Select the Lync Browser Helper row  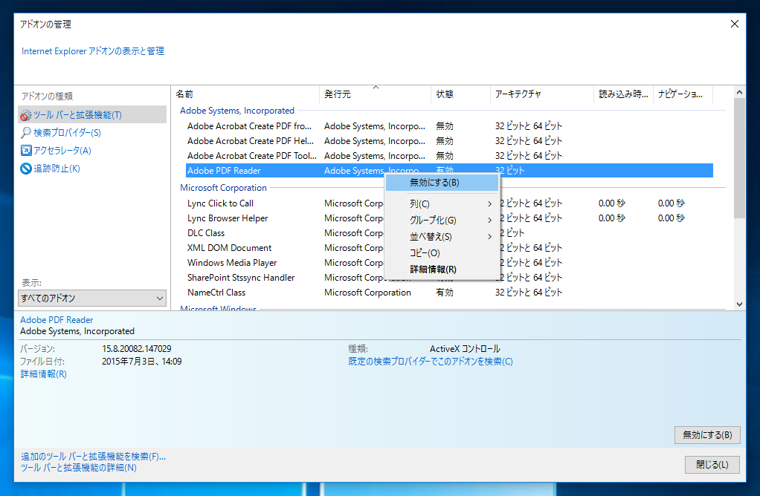pos(449,218)
